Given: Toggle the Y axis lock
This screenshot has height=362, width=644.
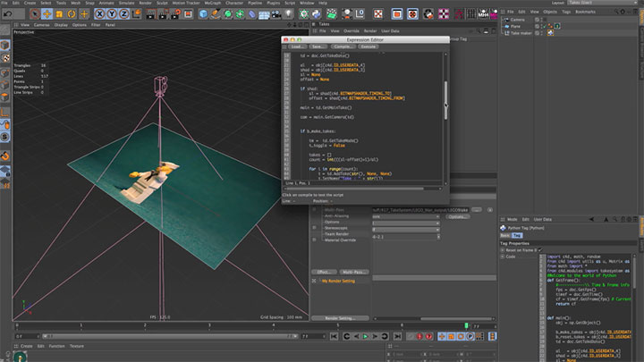Looking at the screenshot, I should tap(112, 14).
